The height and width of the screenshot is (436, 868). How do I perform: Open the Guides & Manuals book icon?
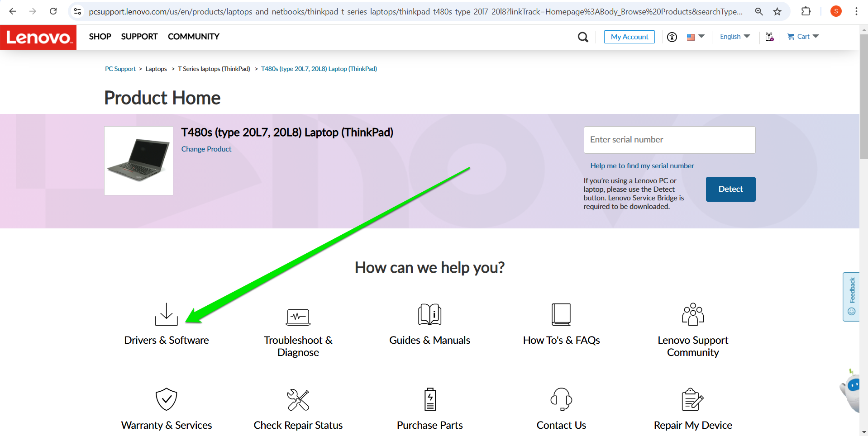click(x=429, y=314)
